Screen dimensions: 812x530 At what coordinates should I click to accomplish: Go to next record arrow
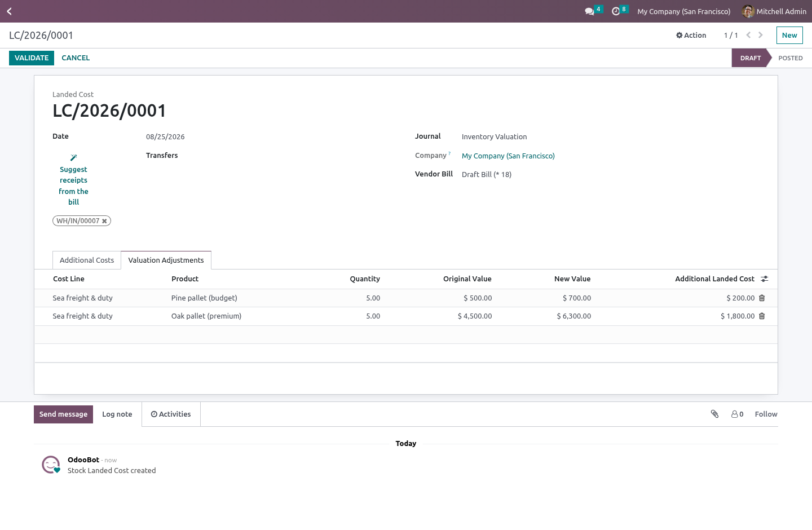761,35
